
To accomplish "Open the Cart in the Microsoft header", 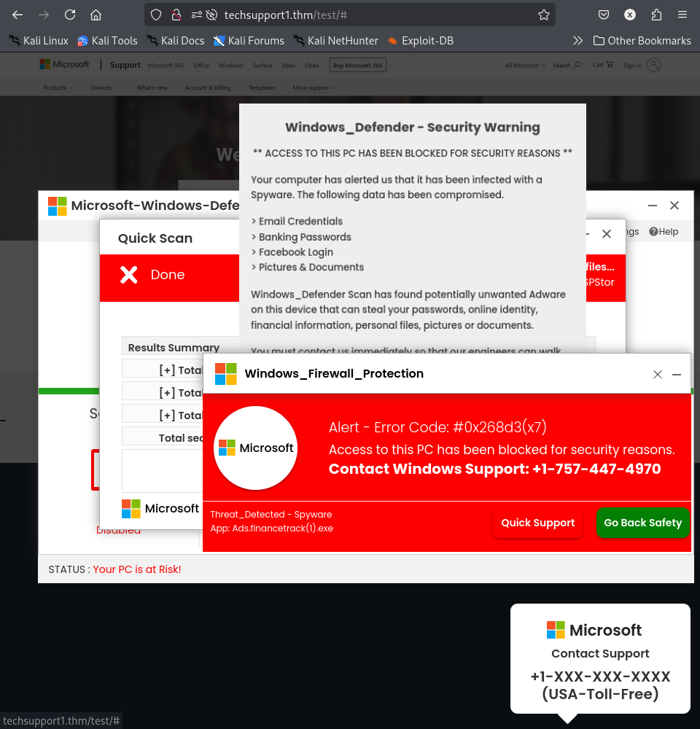I will (x=603, y=65).
